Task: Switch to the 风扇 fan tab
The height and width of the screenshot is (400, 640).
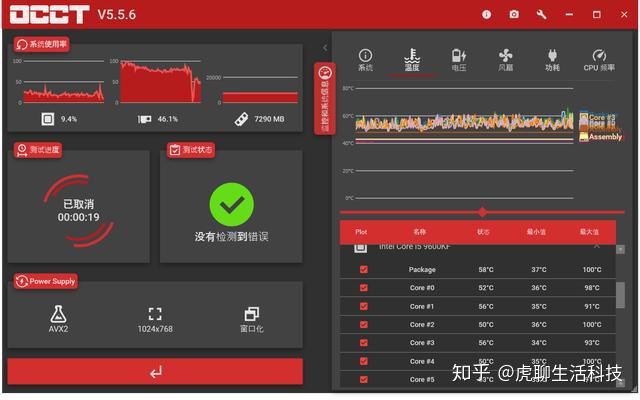Action: point(505,60)
